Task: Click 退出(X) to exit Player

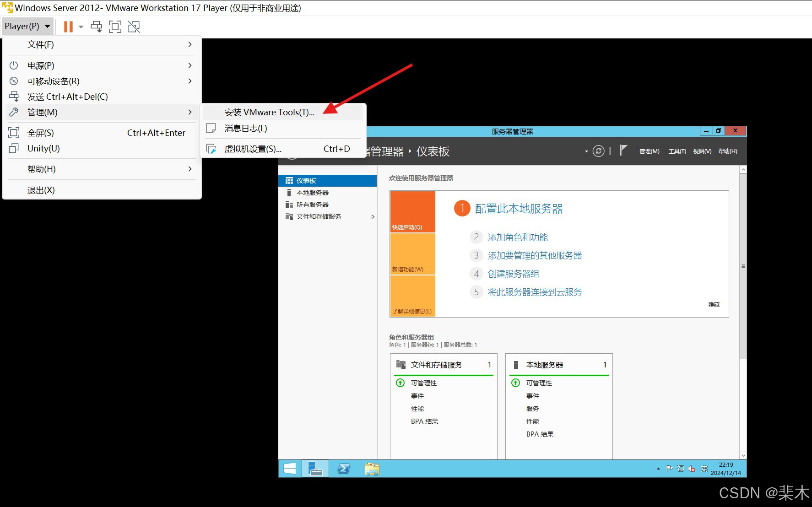Action: (102, 190)
